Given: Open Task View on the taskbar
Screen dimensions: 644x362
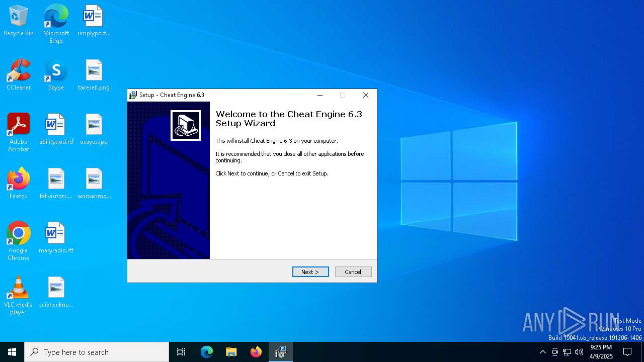Looking at the screenshot, I should 181,352.
